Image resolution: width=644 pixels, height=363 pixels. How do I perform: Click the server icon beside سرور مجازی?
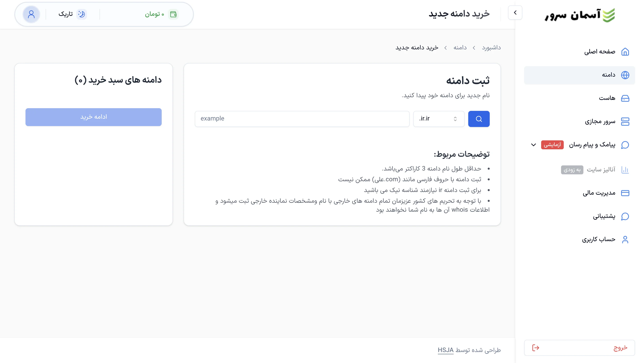(x=625, y=122)
